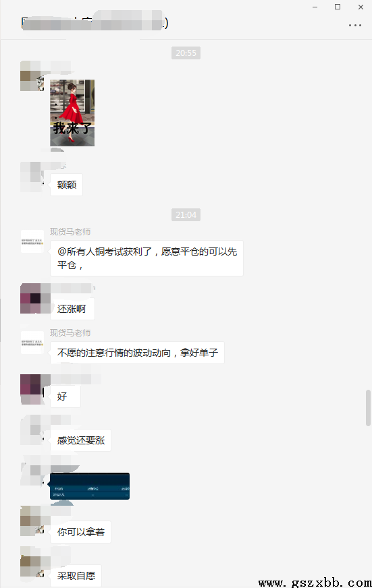372x588 pixels.
Task: Click the message bubble 不愿的注意行情的波动动向
Action: point(137,353)
